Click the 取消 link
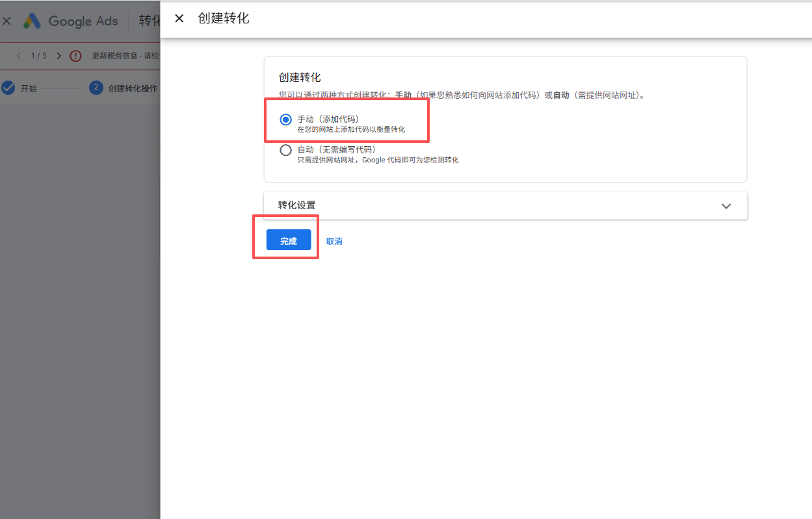This screenshot has height=519, width=812. click(334, 241)
